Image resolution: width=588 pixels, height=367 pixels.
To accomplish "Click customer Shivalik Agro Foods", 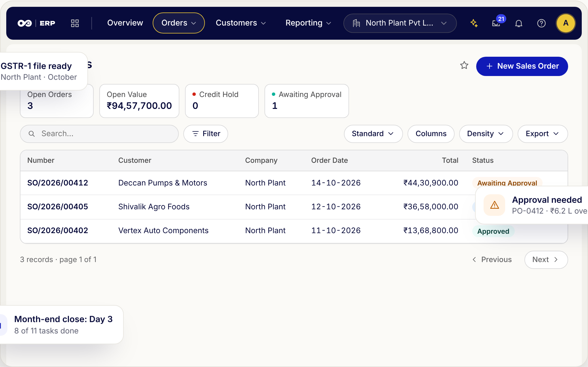I will (x=154, y=207).
